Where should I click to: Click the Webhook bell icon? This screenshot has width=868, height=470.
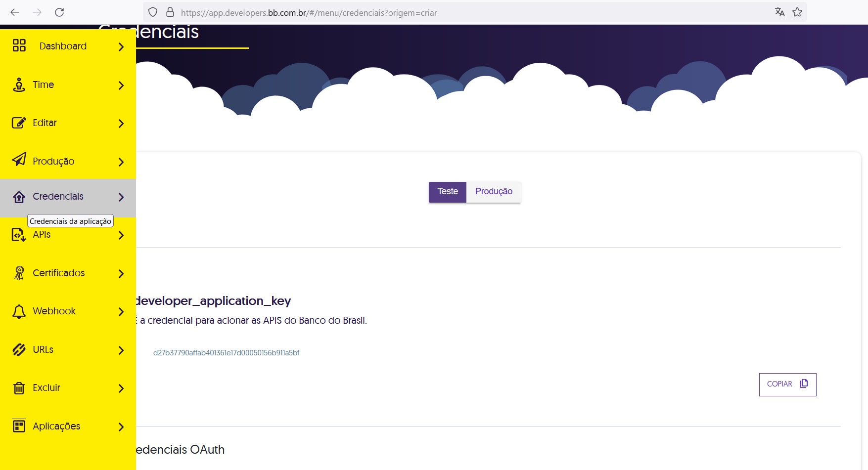click(x=19, y=311)
